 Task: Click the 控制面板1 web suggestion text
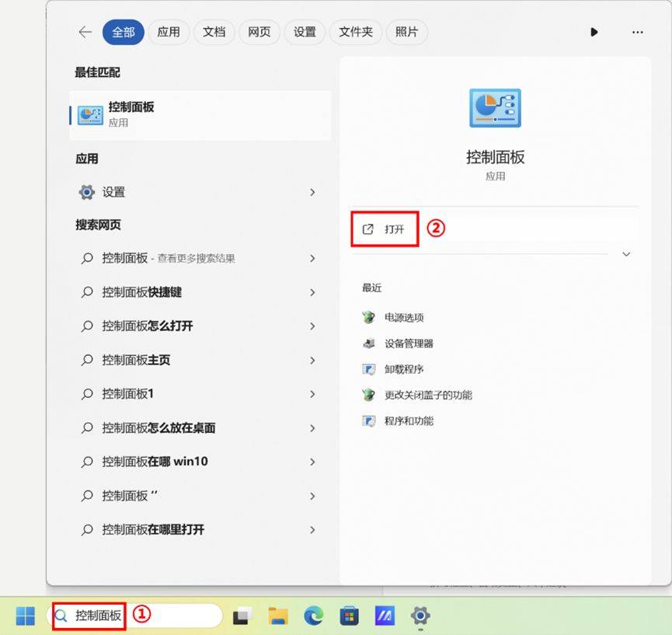click(x=127, y=394)
